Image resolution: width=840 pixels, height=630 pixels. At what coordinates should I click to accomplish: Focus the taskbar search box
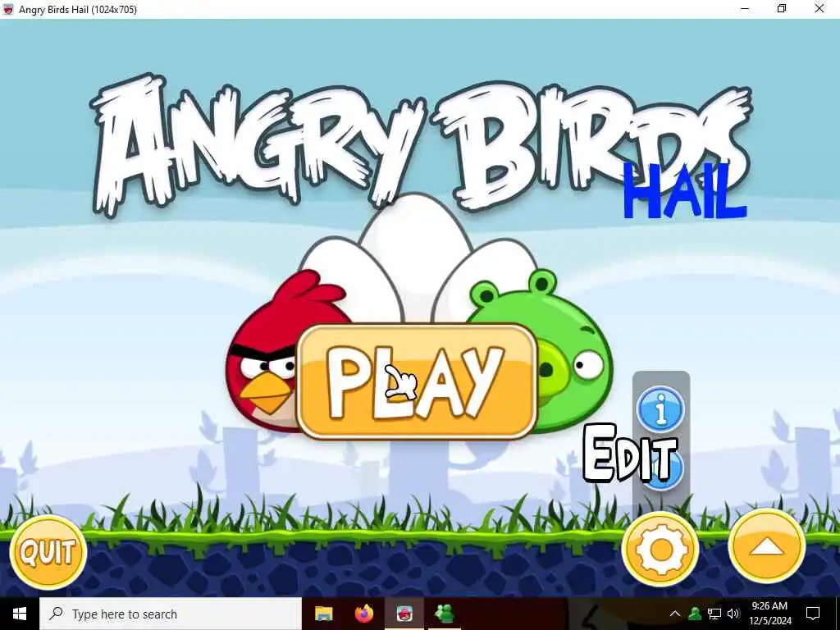point(171,614)
